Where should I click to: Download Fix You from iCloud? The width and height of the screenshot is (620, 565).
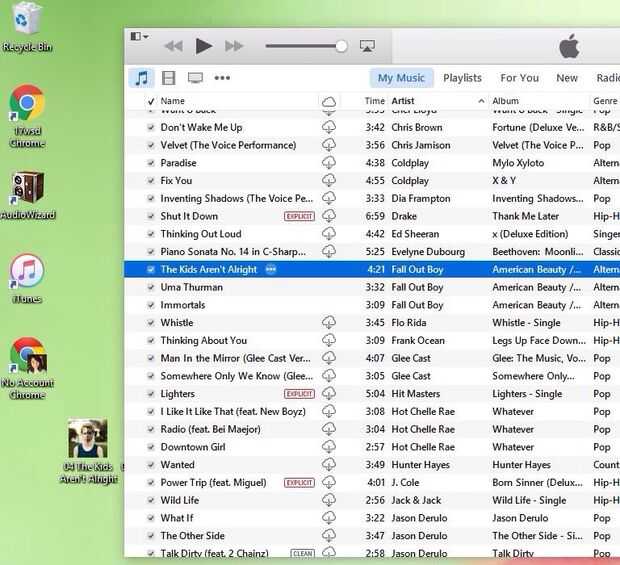(329, 181)
